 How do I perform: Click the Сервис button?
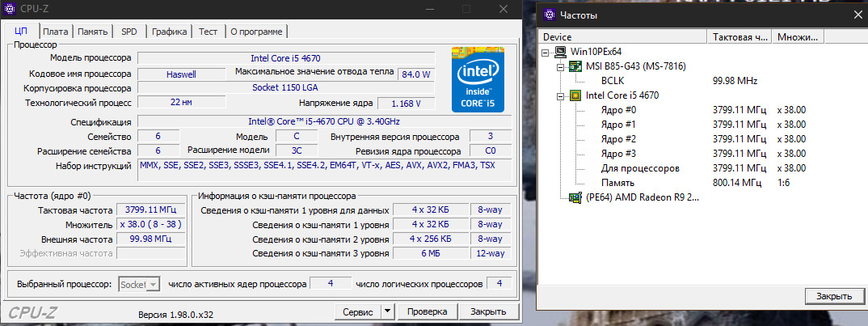coord(358,311)
